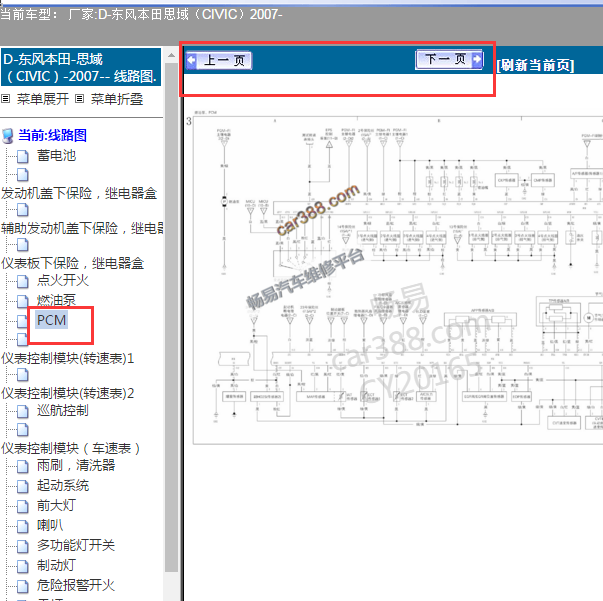The image size is (603, 601).
Task: Click the computer icon beside 当前:线路图
Action: click(x=8, y=136)
